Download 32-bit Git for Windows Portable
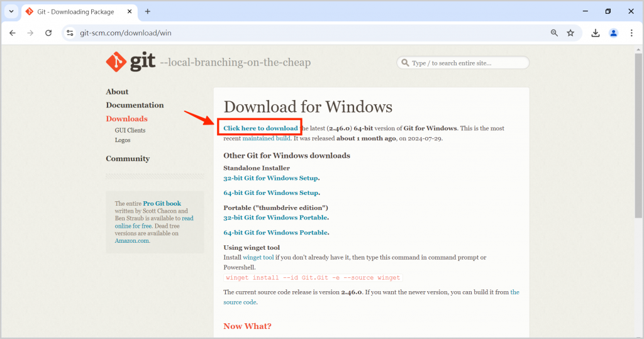Screen dimensions: 644x339 click(x=275, y=218)
